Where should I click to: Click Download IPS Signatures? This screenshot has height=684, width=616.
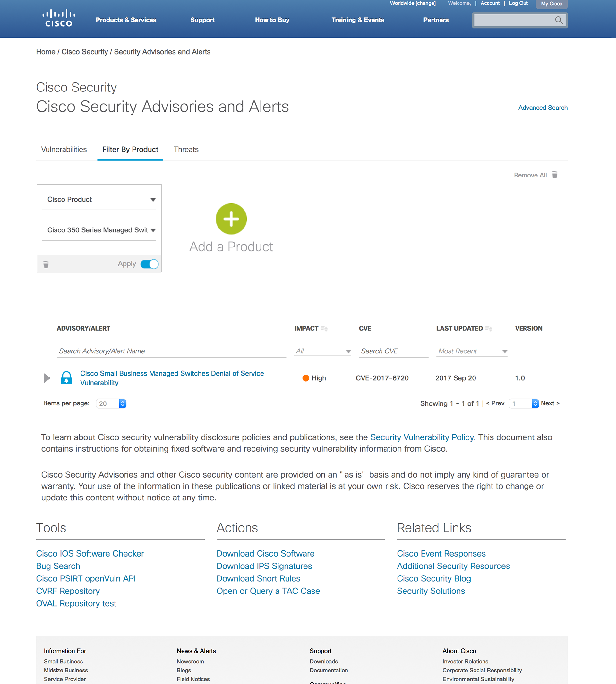pyautogui.click(x=264, y=566)
